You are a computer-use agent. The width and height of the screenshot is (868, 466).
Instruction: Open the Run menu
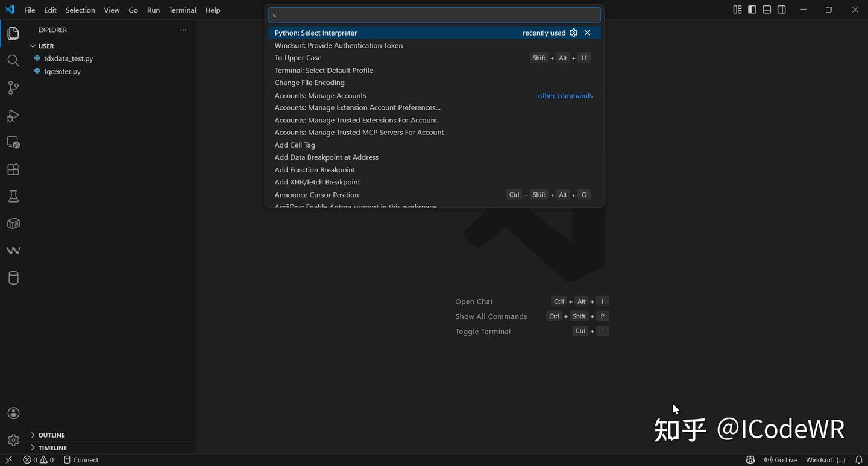(154, 10)
